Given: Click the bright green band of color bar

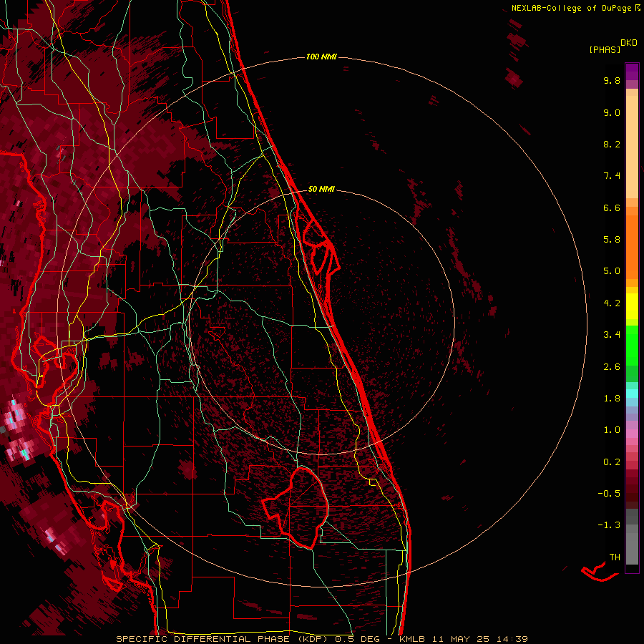Looking at the screenshot, I should point(632,345).
